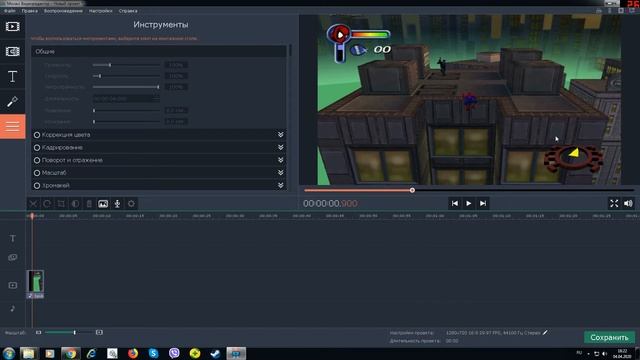Image resolution: width=640 pixels, height=360 pixels.
Task: Click the picture icon in timeline toolbar
Action: 103,204
